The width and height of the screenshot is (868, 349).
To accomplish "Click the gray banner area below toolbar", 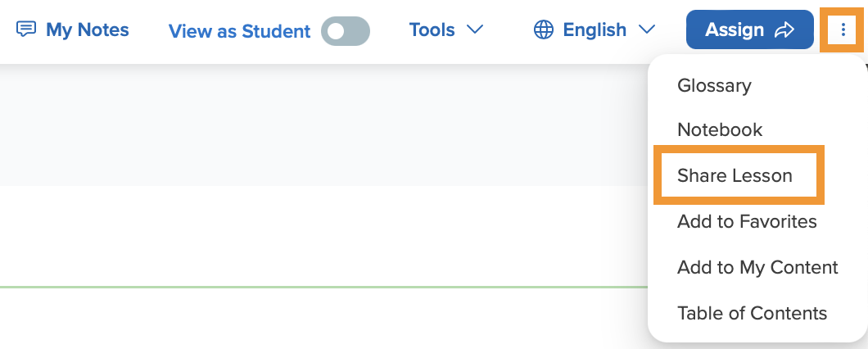I will [x=323, y=125].
